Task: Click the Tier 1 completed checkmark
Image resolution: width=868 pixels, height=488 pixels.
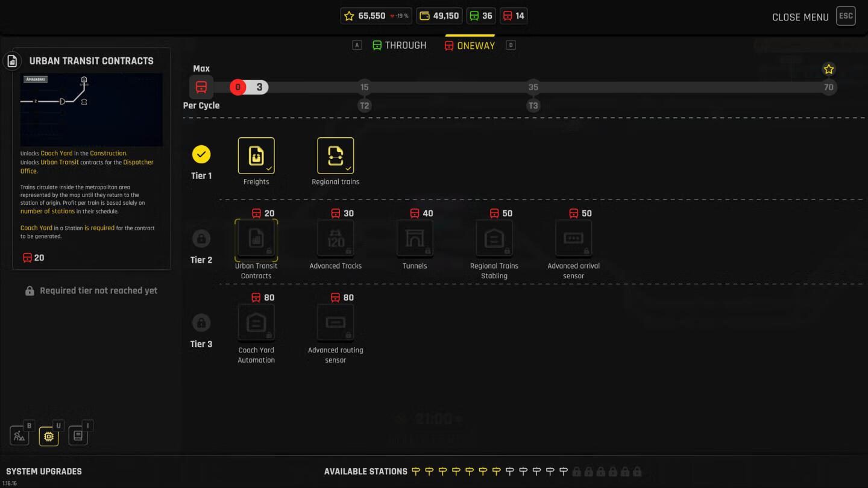Action: pos(201,154)
